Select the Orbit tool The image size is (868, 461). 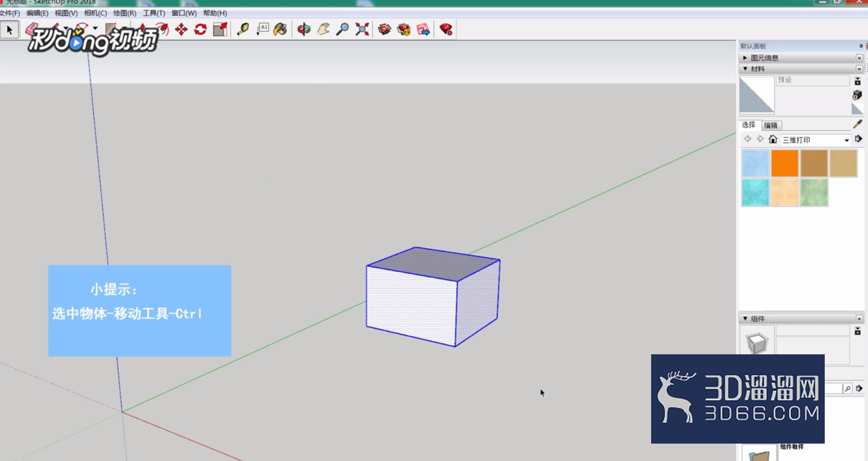click(x=304, y=30)
